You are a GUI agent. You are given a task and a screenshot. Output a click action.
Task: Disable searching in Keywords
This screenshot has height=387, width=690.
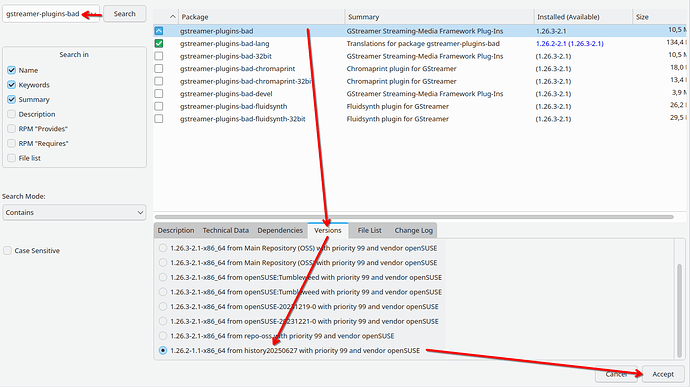click(x=11, y=85)
